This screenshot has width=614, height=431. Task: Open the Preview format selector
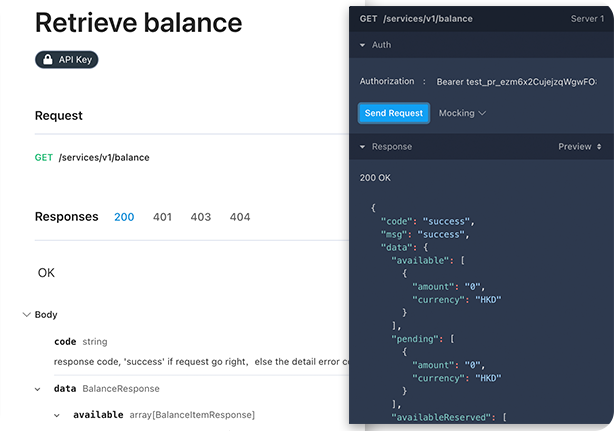[579, 147]
